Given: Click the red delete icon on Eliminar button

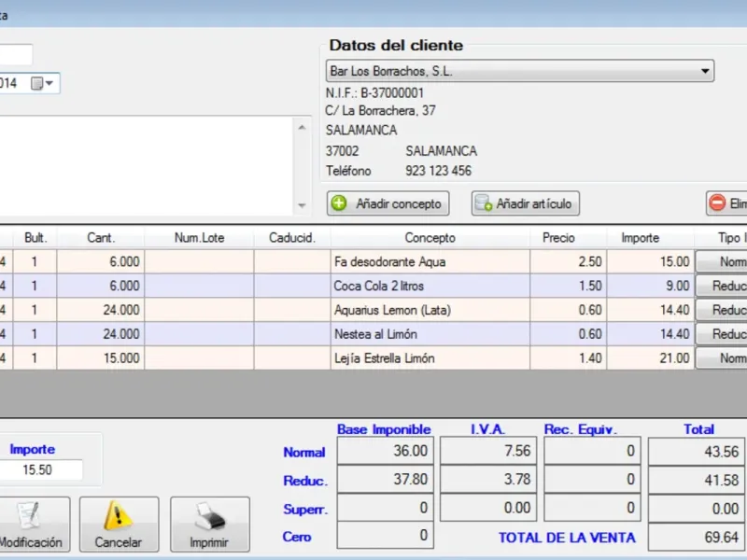Looking at the screenshot, I should point(718,203).
